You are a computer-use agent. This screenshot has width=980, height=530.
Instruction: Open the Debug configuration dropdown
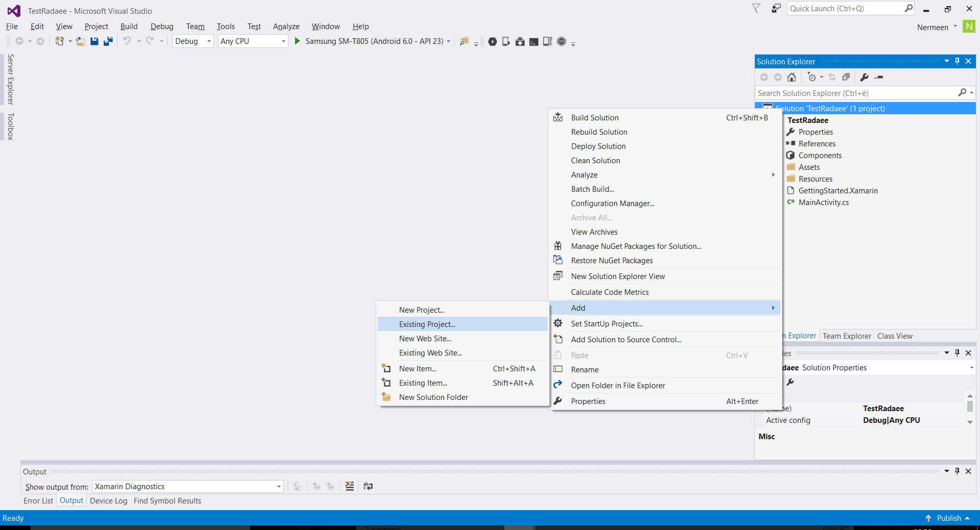193,41
